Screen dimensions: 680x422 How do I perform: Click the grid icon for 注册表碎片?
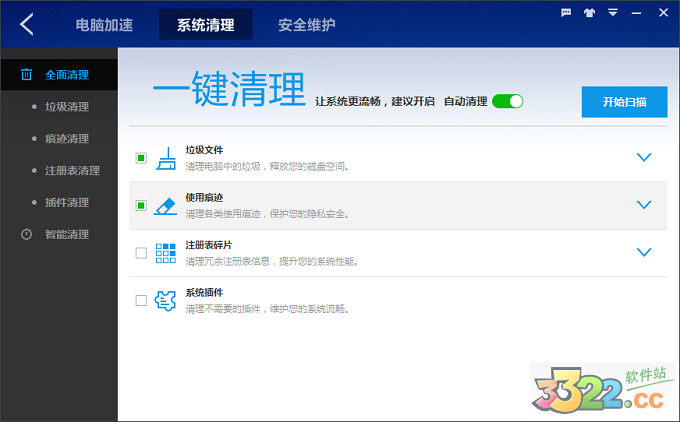166,253
